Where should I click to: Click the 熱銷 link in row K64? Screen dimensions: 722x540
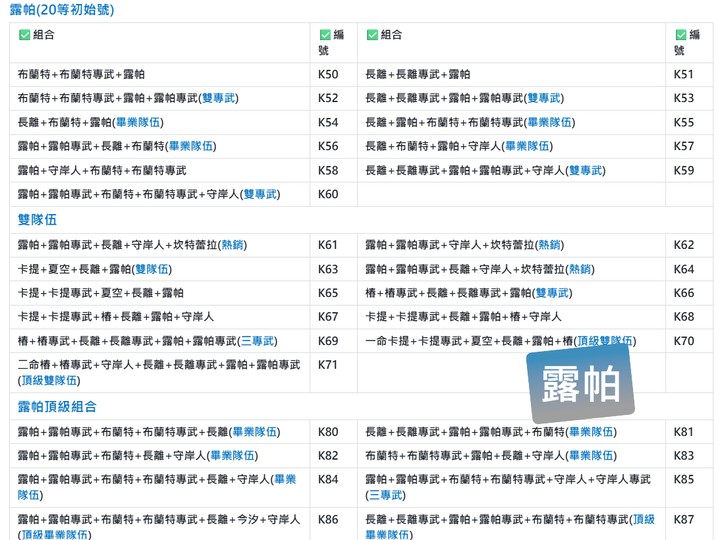[x=580, y=269]
